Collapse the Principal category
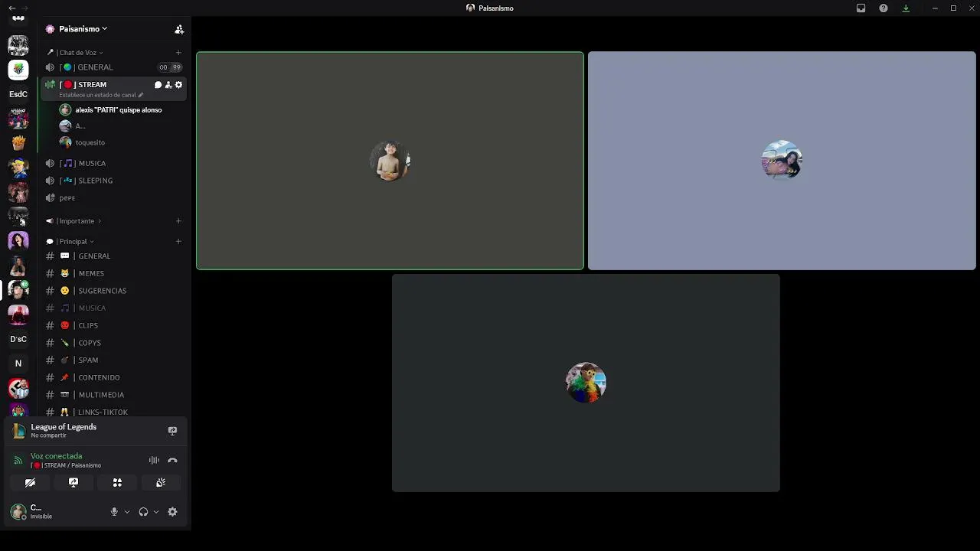Viewport: 980px width, 551px height. pyautogui.click(x=70, y=242)
